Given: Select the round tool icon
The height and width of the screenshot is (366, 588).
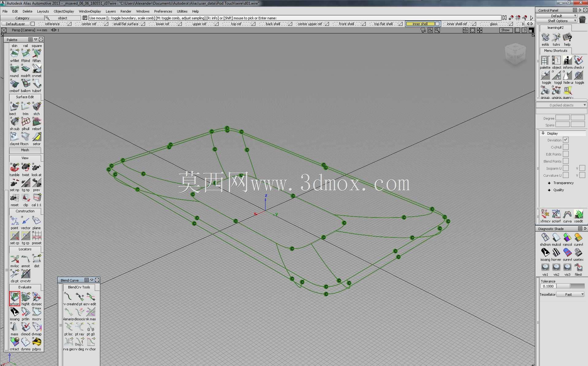Looking at the screenshot, I should click(x=14, y=68).
